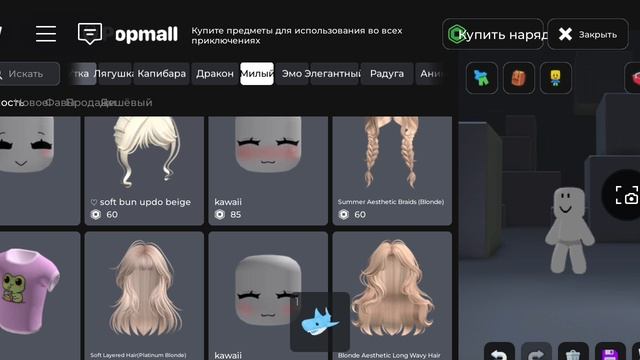Click the undo arrow icon
The image size is (640, 360).
click(x=499, y=352)
